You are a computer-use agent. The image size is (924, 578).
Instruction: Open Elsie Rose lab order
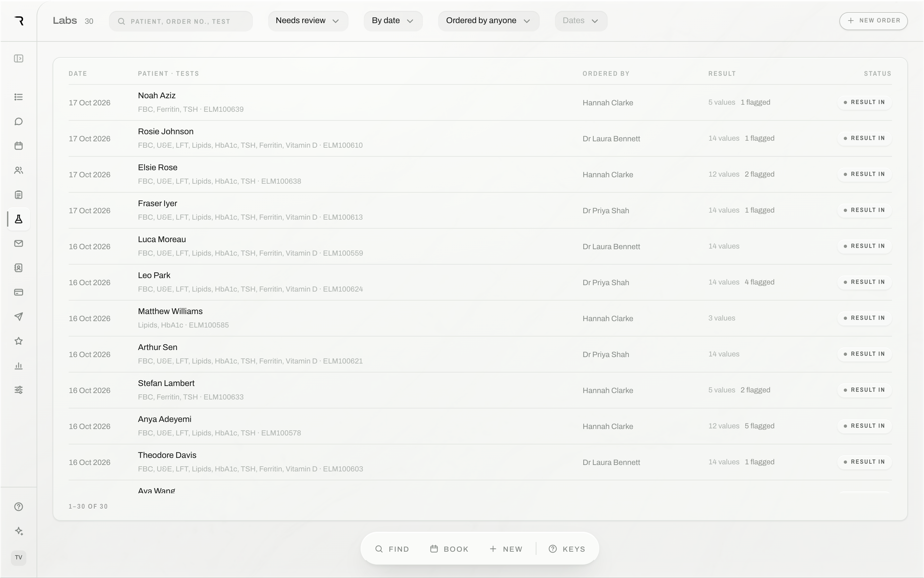point(480,174)
